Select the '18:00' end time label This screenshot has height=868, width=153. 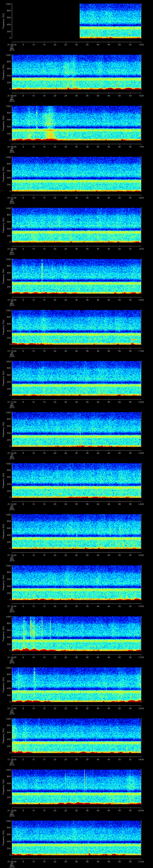(x=141, y=708)
